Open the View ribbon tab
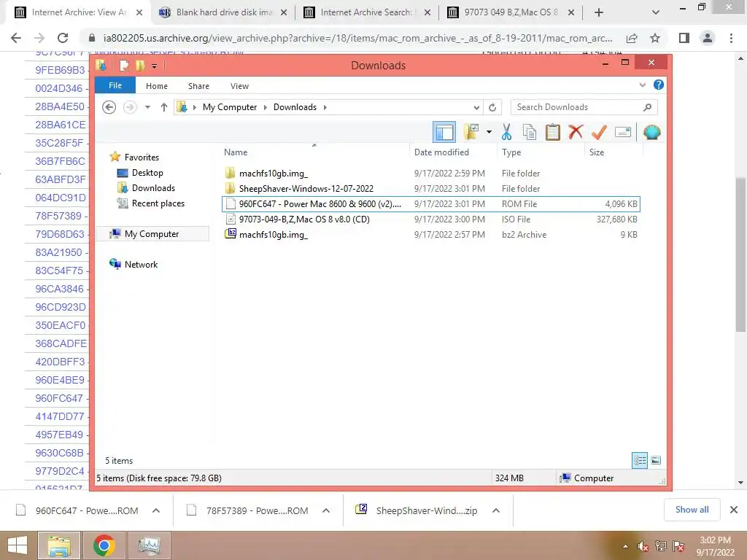This screenshot has width=747, height=560. coord(239,86)
